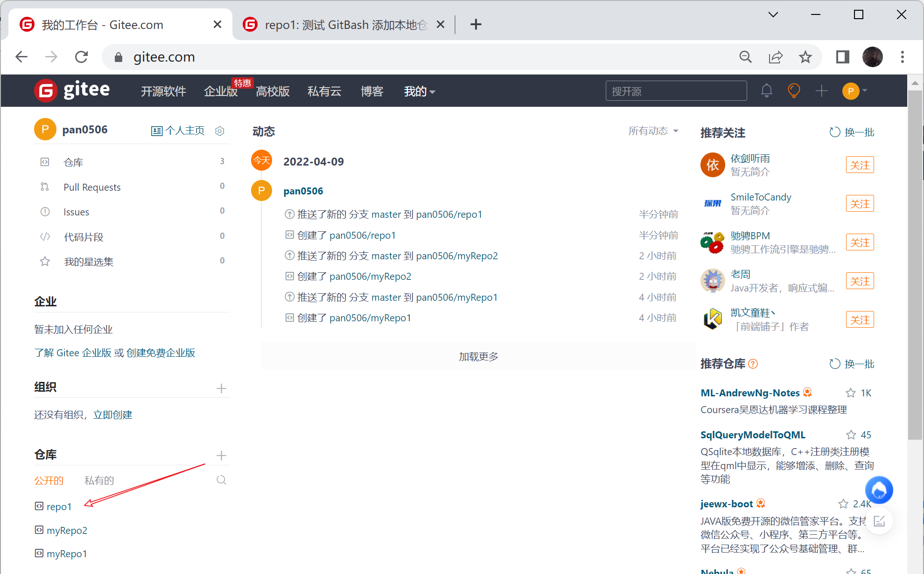Image resolution: width=924 pixels, height=574 pixels.
Task: Open the repo1 repository link in sidebar
Action: pos(59,506)
